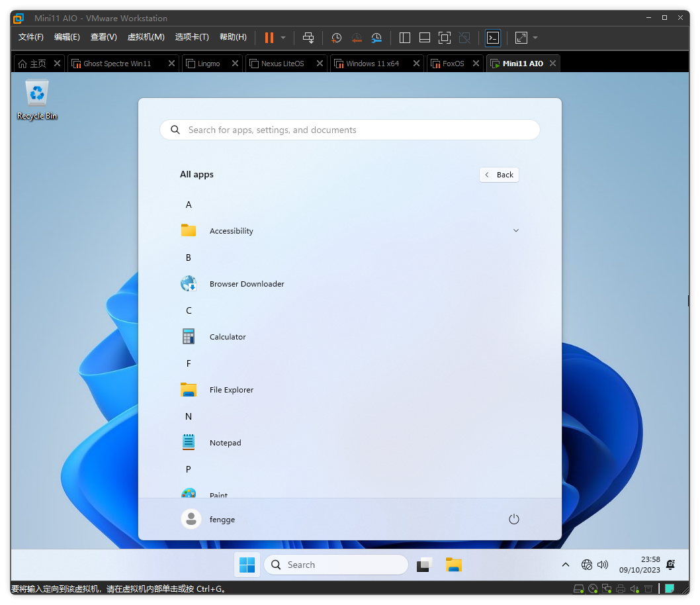Close the FoxOS tab
Screen dimensions: 700x605
tap(476, 64)
